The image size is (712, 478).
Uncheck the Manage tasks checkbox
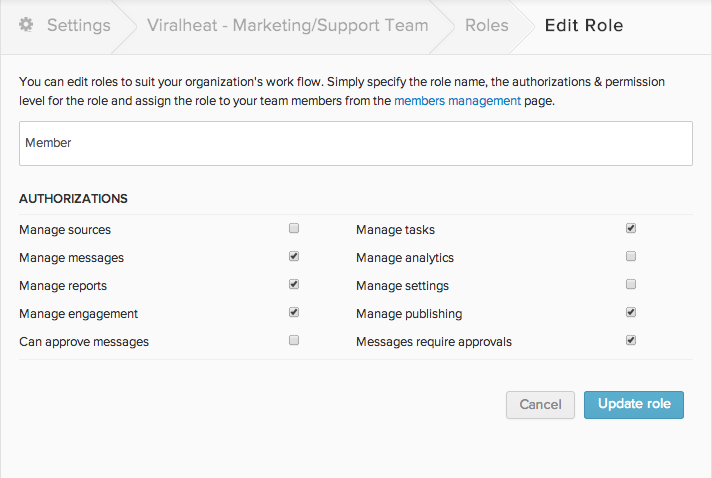coord(631,228)
